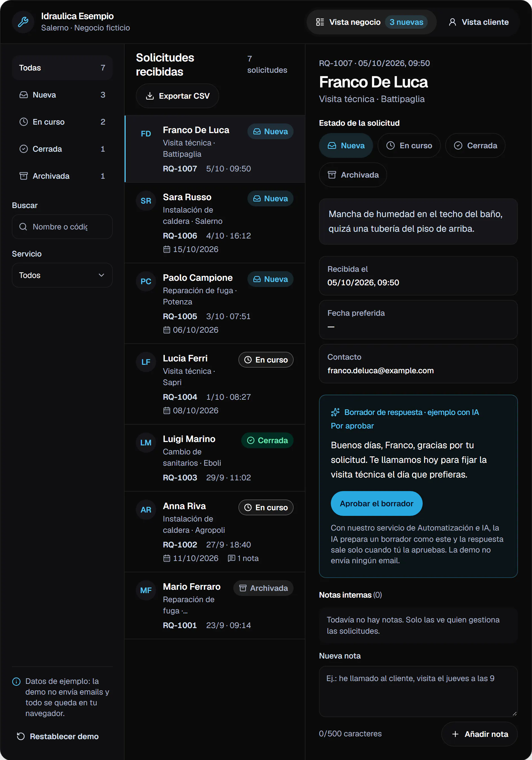The image size is (532, 760).
Task: Filter sidebar by Archivada requests
Action: coord(62,176)
